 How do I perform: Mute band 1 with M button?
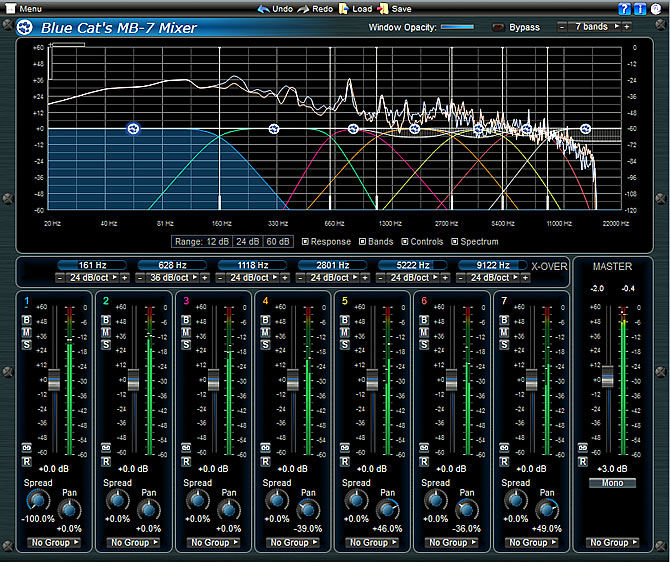(x=26, y=332)
